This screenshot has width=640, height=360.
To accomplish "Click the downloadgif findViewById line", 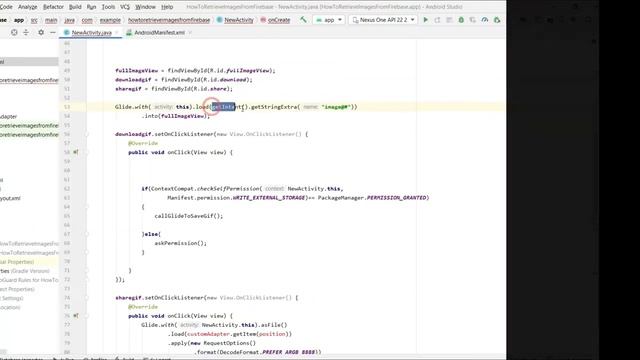I will click(x=184, y=80).
